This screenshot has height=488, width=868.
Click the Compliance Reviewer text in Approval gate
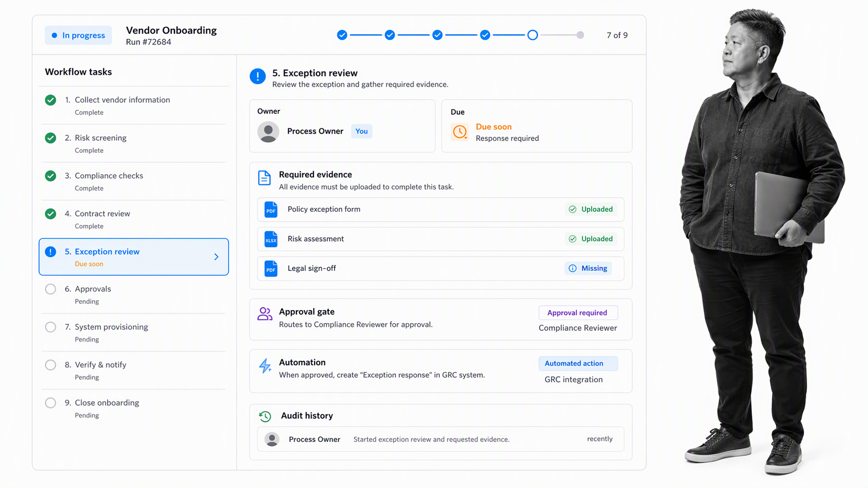(578, 328)
